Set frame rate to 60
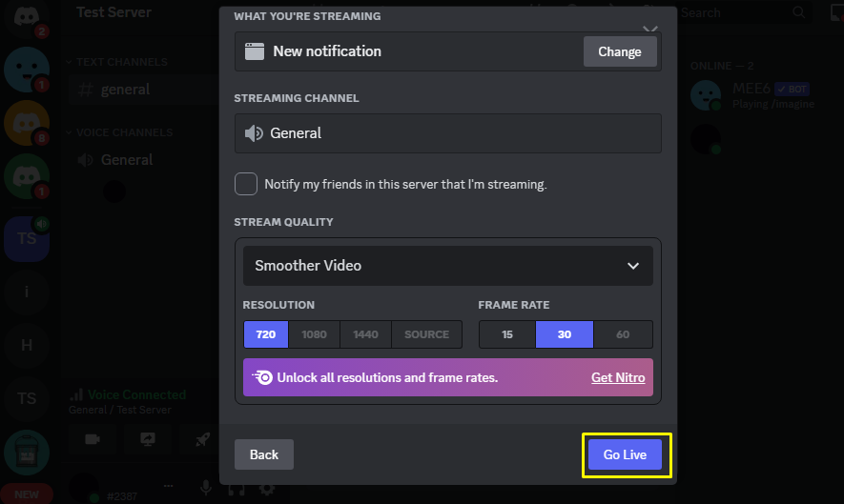This screenshot has width=844, height=504. point(623,334)
